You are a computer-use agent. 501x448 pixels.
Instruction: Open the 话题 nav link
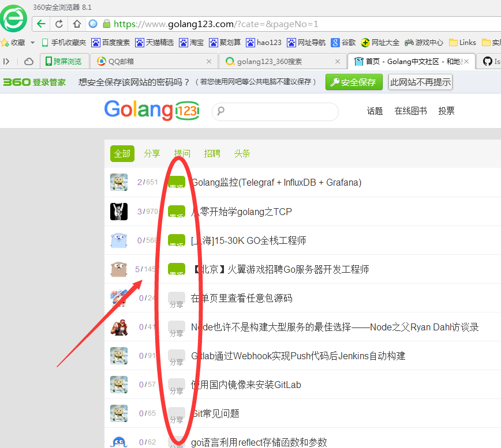coord(375,111)
